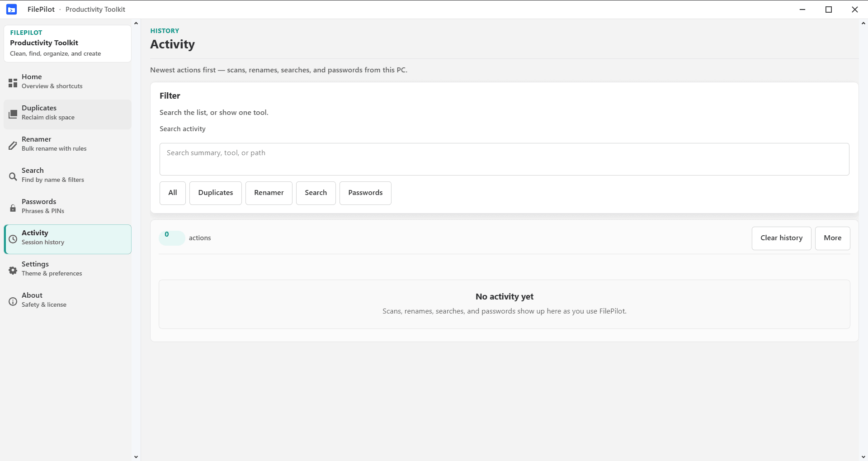Image resolution: width=868 pixels, height=461 pixels.
Task: Click the Passwords lock icon
Action: [13, 208]
